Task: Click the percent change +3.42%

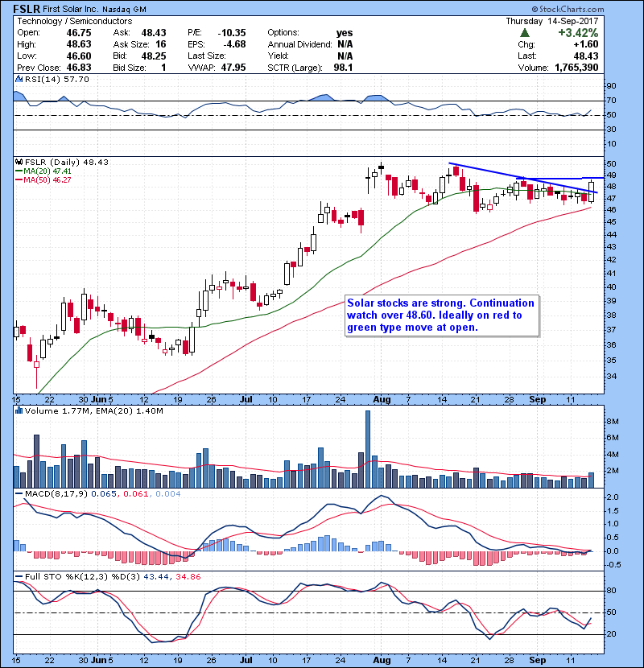Action: (578, 33)
